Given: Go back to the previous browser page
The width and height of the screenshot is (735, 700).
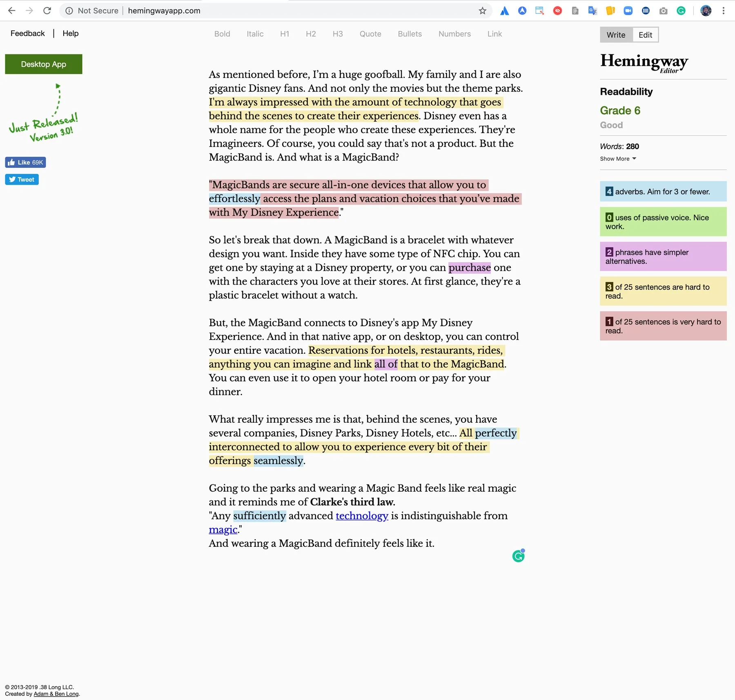Looking at the screenshot, I should tap(12, 11).
